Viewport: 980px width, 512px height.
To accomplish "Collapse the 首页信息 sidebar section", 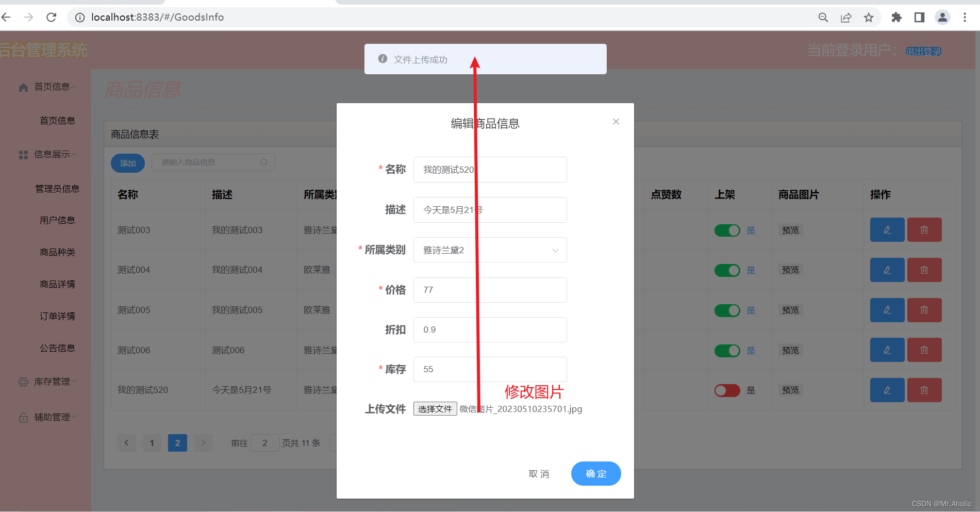I will tap(52, 87).
